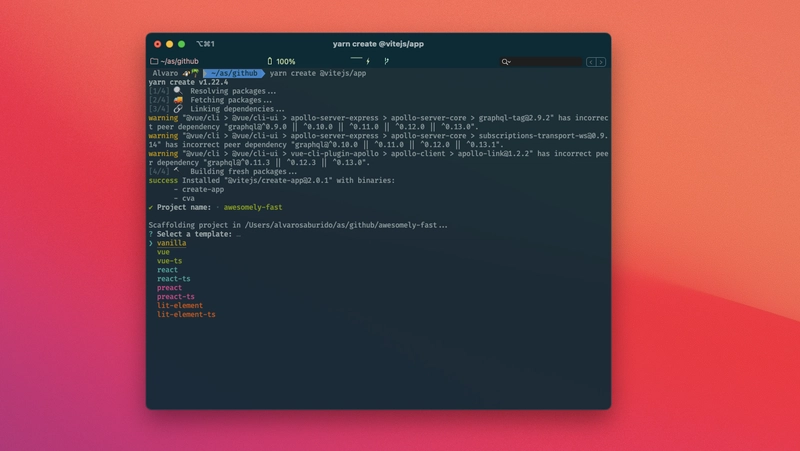Viewport: 800px width, 451px height.
Task: Click the 'Scaffolding project in' path line
Action: [x=298, y=225]
